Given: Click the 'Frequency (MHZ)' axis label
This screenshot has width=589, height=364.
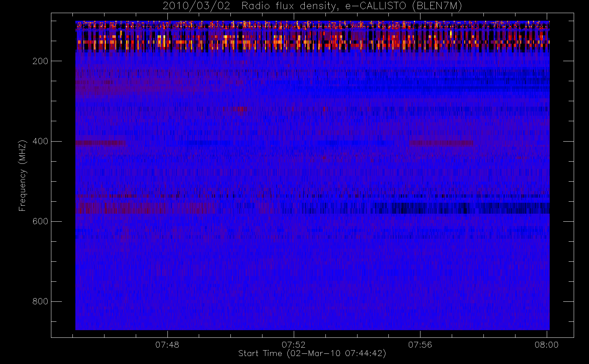Looking at the screenshot, I should click(23, 175).
